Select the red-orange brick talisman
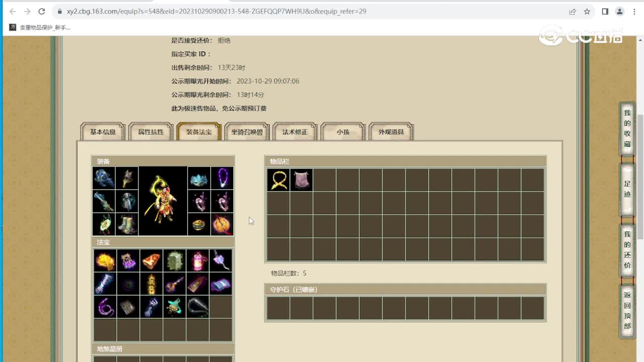Viewport: 644px width, 362px height. click(151, 260)
